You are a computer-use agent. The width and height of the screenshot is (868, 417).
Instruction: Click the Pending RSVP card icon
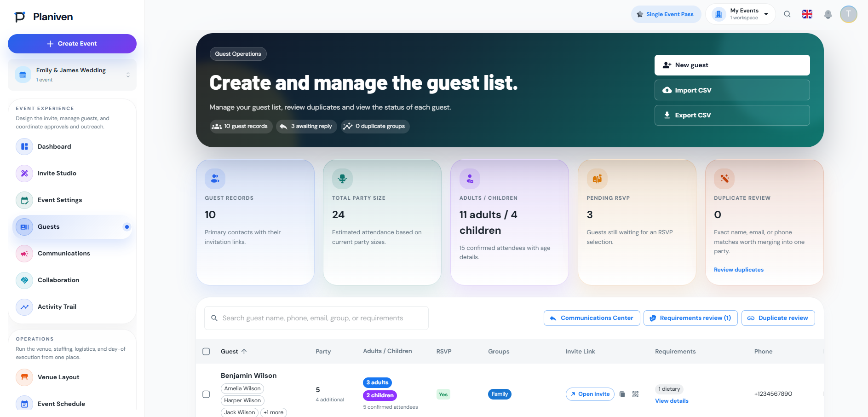tap(597, 179)
